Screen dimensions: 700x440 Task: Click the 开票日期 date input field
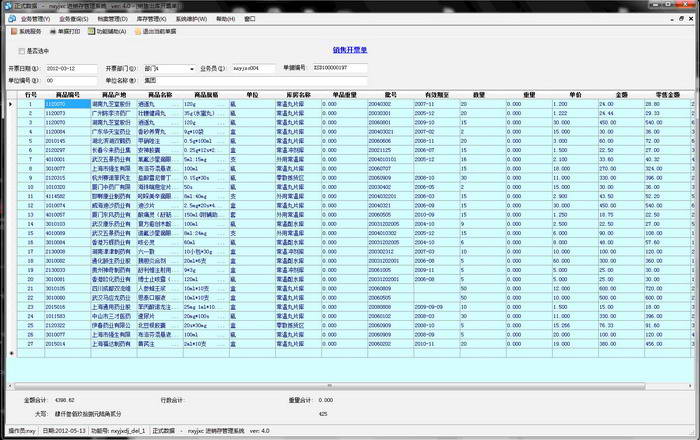coord(71,69)
